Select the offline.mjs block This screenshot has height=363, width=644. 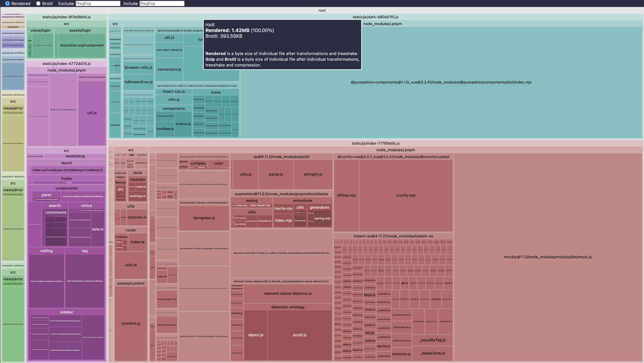click(346, 195)
